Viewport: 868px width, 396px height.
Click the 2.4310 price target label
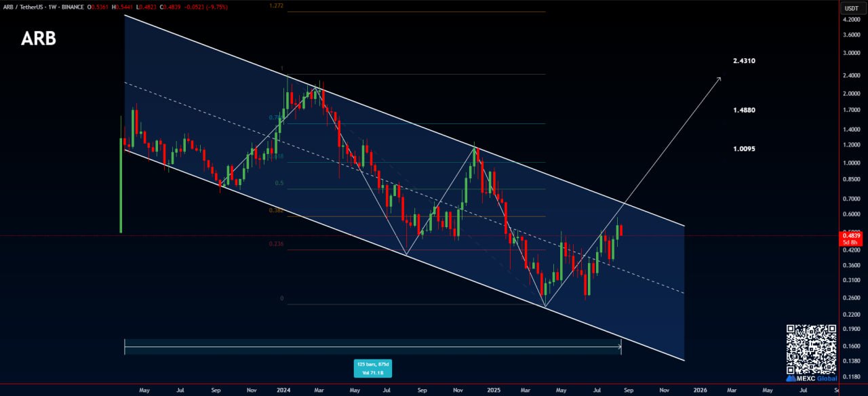744,61
